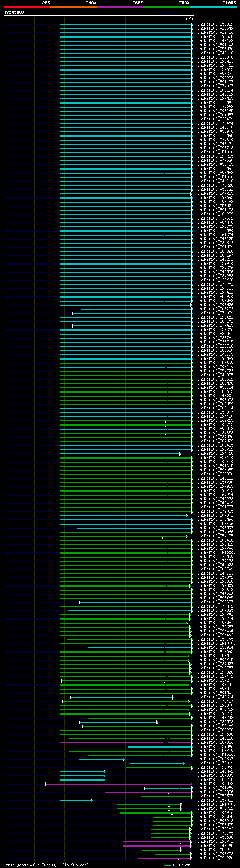Click the purple ~60% identity legend segment
This screenshot has height=868, width=240.
(120, 7)
